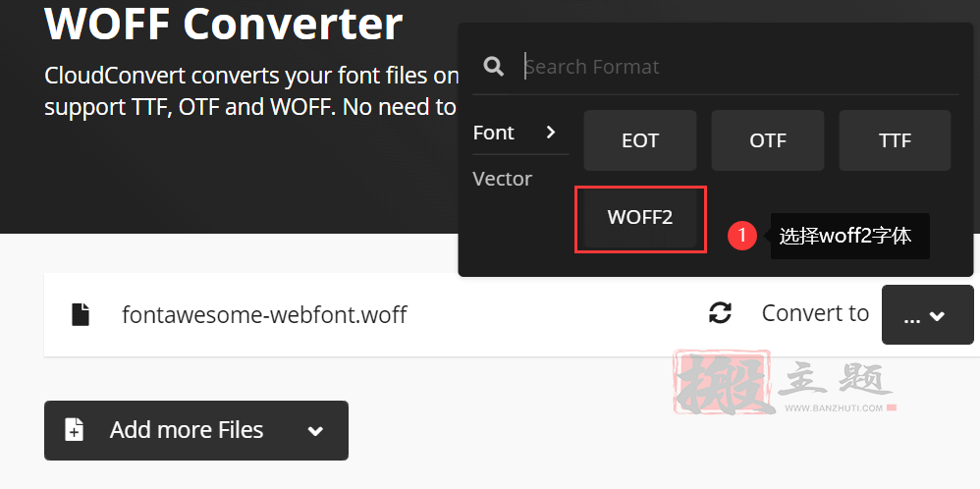980x489 pixels.
Task: Focus the Search Format input field
Action: [740, 67]
